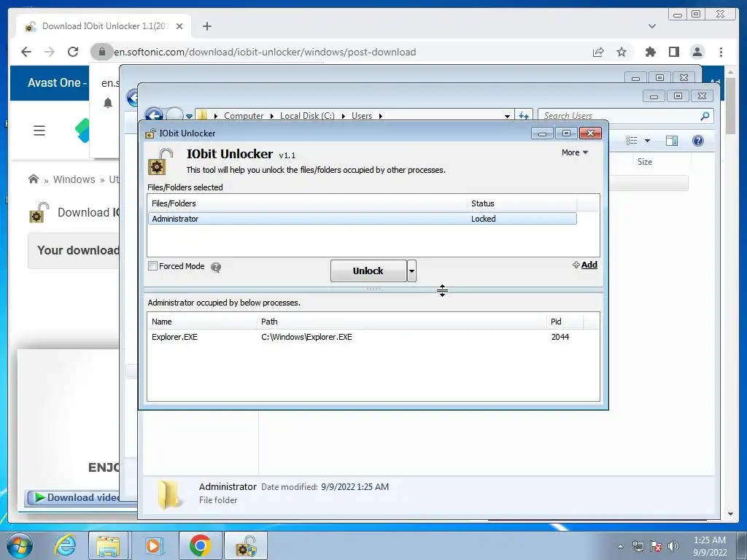Click the Windows breadcrumb link on Softonic
The height and width of the screenshot is (560, 747).
click(x=74, y=179)
